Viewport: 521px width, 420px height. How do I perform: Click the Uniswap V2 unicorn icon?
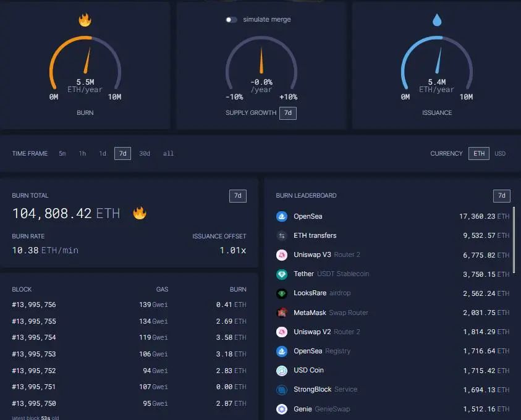[x=282, y=332]
